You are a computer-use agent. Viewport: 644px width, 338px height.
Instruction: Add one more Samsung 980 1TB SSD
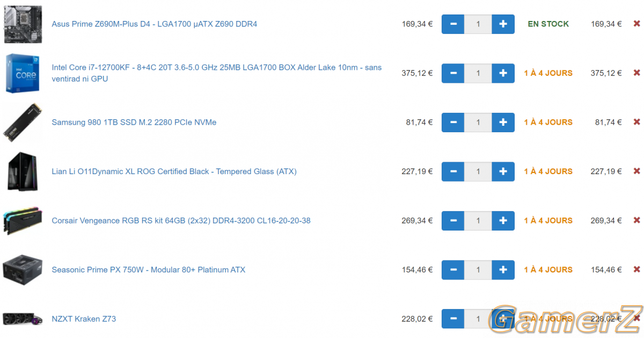503,123
